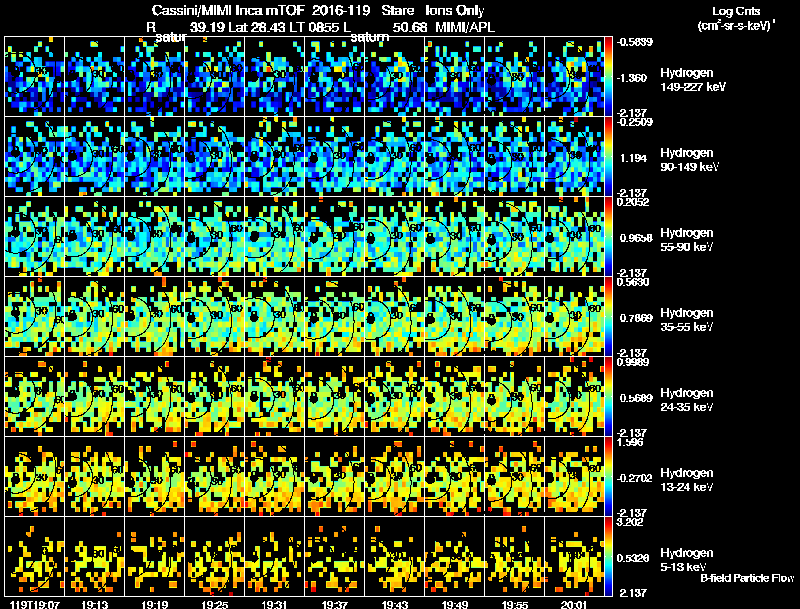Click the '3.202' colorbar maximum value
The width and height of the screenshot is (800, 609).
(630, 522)
